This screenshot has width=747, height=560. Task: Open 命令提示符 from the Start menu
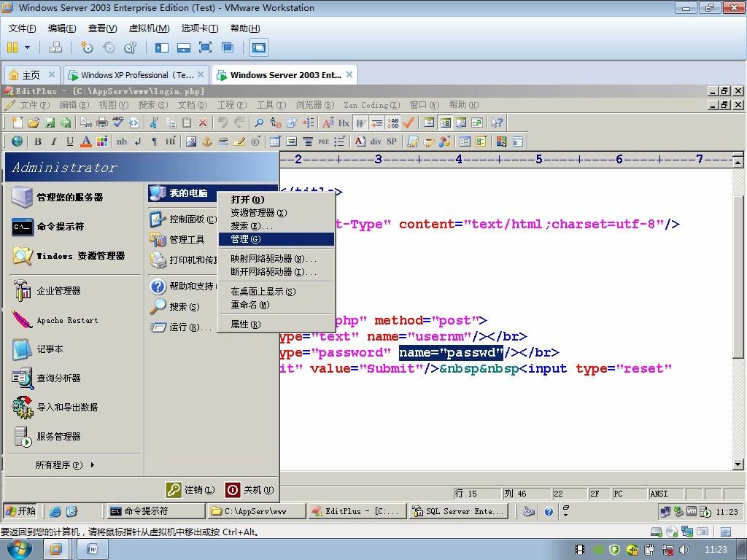(74, 227)
